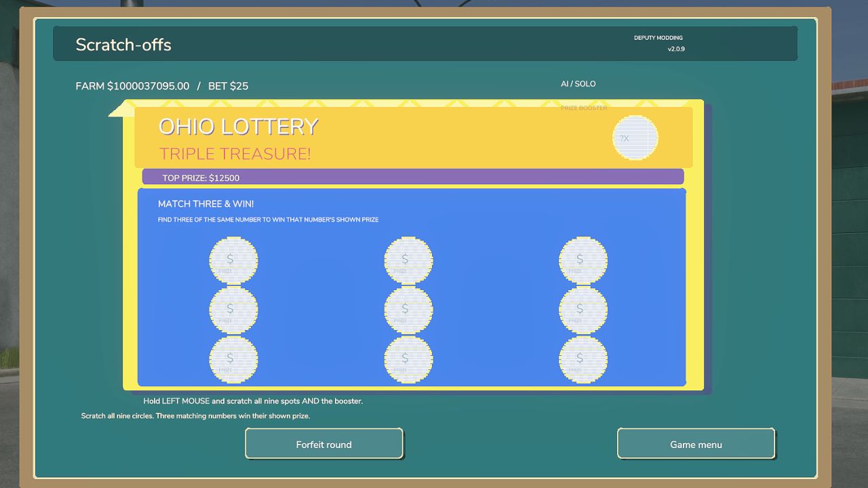Click the PRIZE BOOSTER label
Image resolution: width=868 pixels, height=488 pixels.
click(x=584, y=108)
